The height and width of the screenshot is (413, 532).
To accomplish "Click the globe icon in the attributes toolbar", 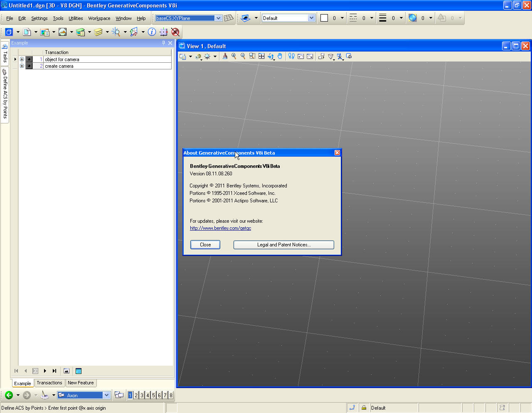I will [412, 18].
